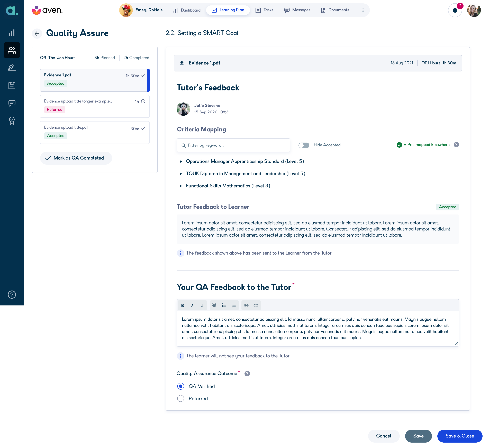This screenshot has width=489, height=448.
Task: Open the Messages tab
Action: pos(297,10)
